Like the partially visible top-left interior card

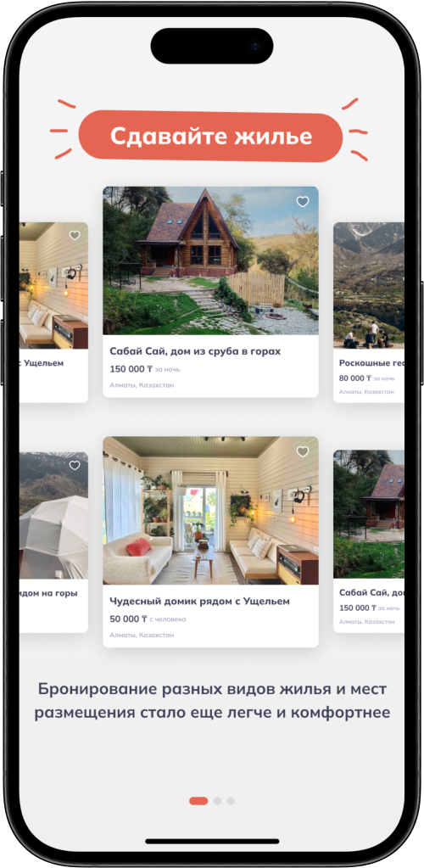pyautogui.click(x=74, y=235)
